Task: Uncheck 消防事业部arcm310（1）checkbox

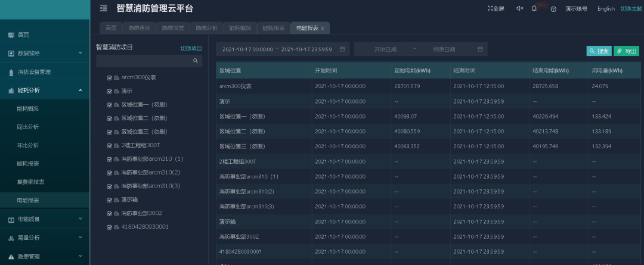Action: [109, 159]
